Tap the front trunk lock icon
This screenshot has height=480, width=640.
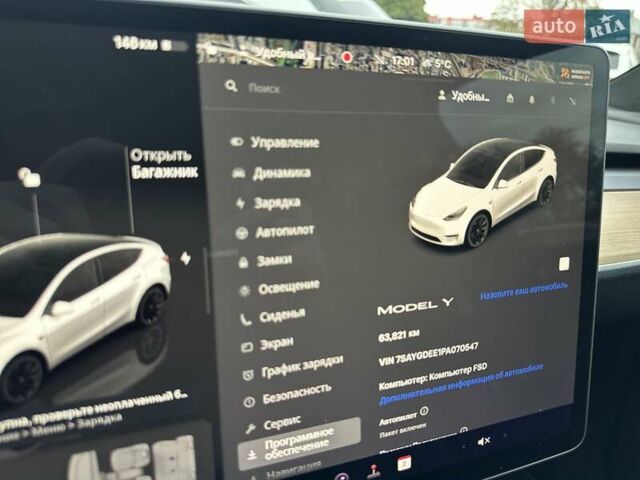(29, 179)
